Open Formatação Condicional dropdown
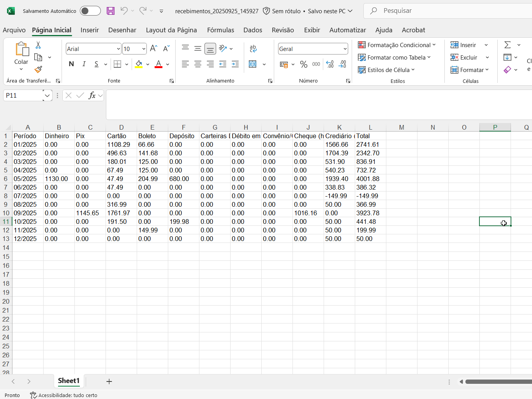The height and width of the screenshot is (399, 532). pyautogui.click(x=397, y=45)
